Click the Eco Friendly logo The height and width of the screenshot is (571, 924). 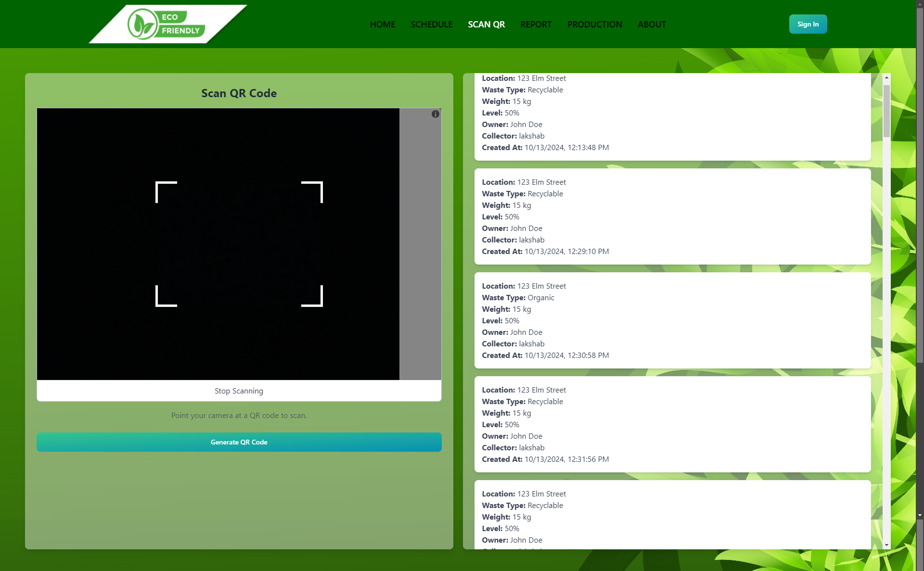[166, 24]
